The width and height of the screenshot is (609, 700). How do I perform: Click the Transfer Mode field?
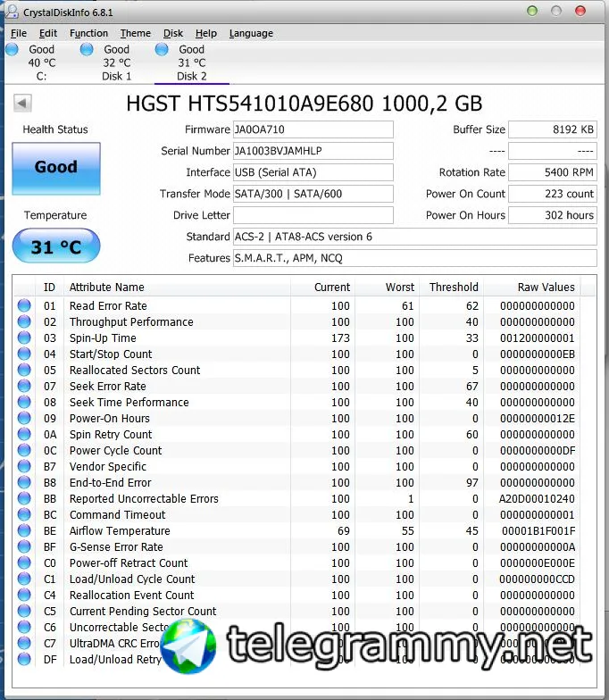(313, 194)
